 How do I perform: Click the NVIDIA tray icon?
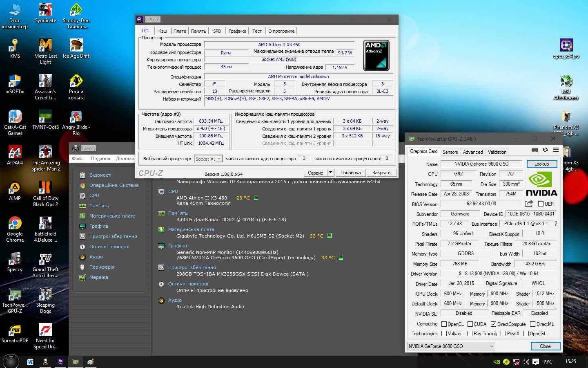[497, 362]
